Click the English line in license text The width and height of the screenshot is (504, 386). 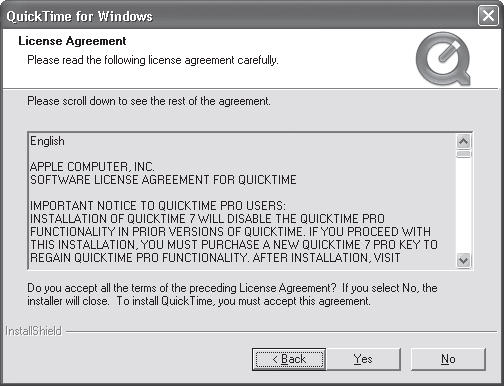coord(47,141)
